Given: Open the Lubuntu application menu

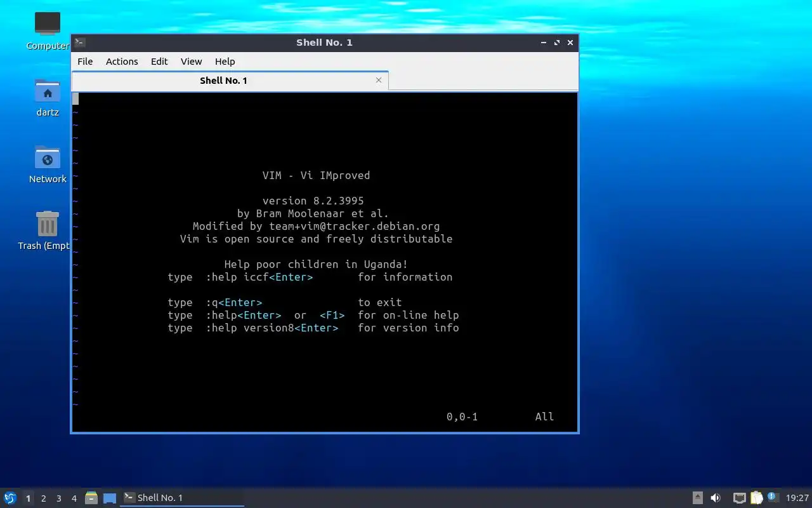Looking at the screenshot, I should click(10, 498).
